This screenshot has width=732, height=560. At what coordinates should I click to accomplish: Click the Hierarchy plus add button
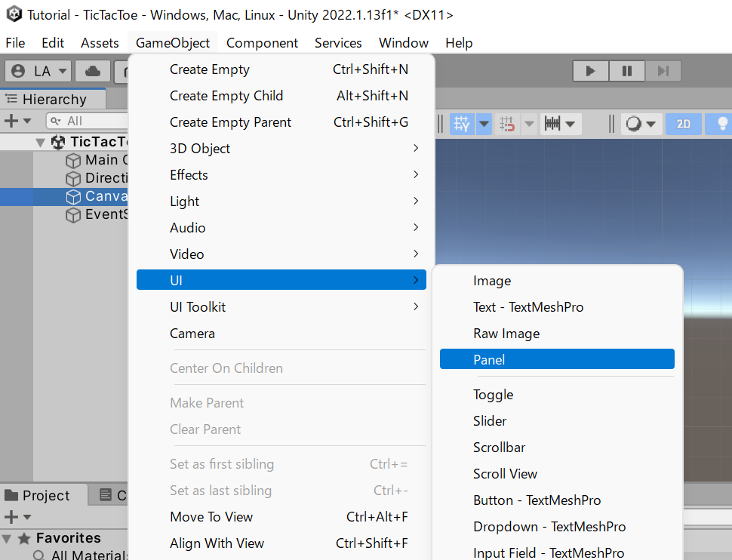(11, 121)
